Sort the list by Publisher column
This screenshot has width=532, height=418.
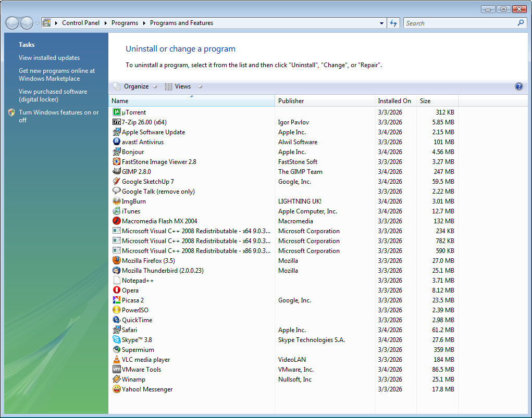click(325, 100)
